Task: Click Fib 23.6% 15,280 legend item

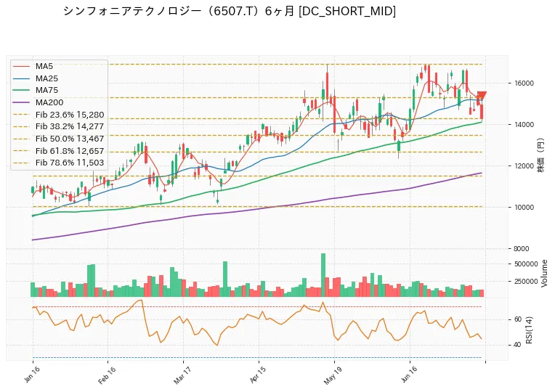Action: (58, 115)
